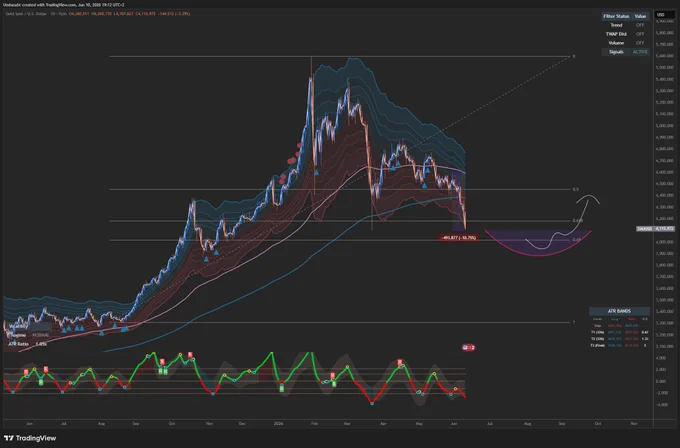Click the 5,000.000 price axis label
680x448 pixels.
click(x=665, y=126)
